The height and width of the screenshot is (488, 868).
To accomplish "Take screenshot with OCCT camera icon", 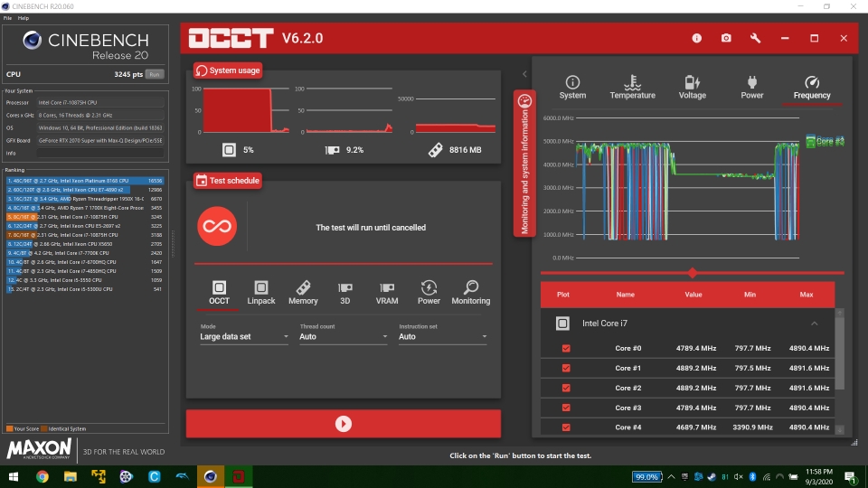I will tap(726, 38).
